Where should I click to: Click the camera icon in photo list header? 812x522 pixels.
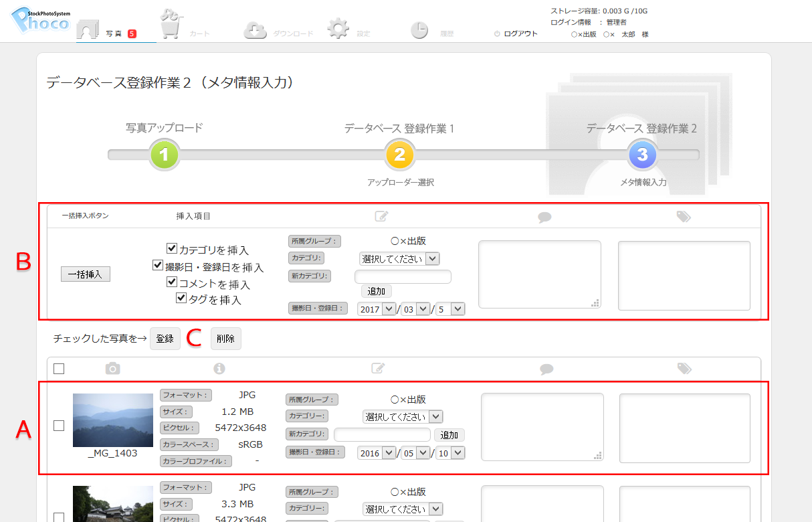[x=113, y=368]
